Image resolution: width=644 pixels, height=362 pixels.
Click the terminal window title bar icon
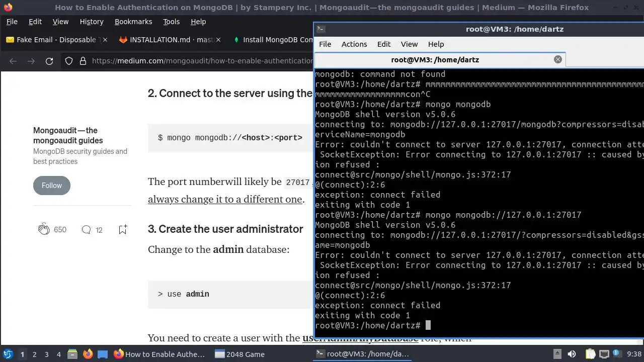(x=321, y=29)
